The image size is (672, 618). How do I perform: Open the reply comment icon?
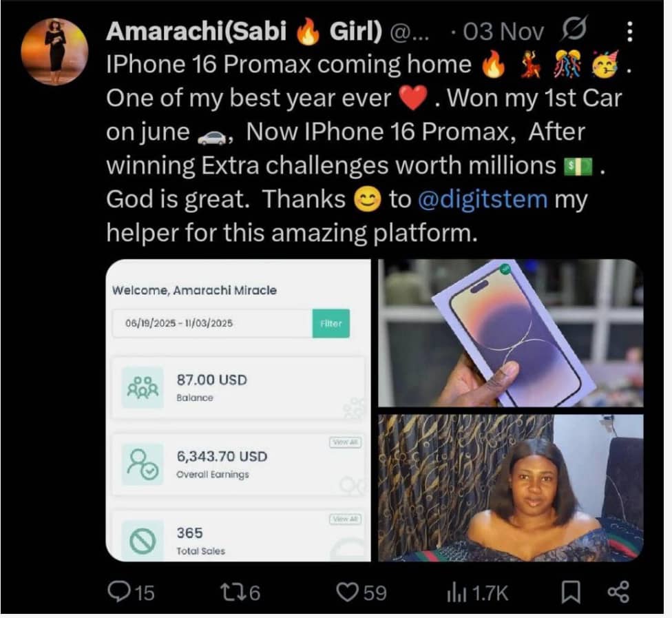[x=116, y=591]
